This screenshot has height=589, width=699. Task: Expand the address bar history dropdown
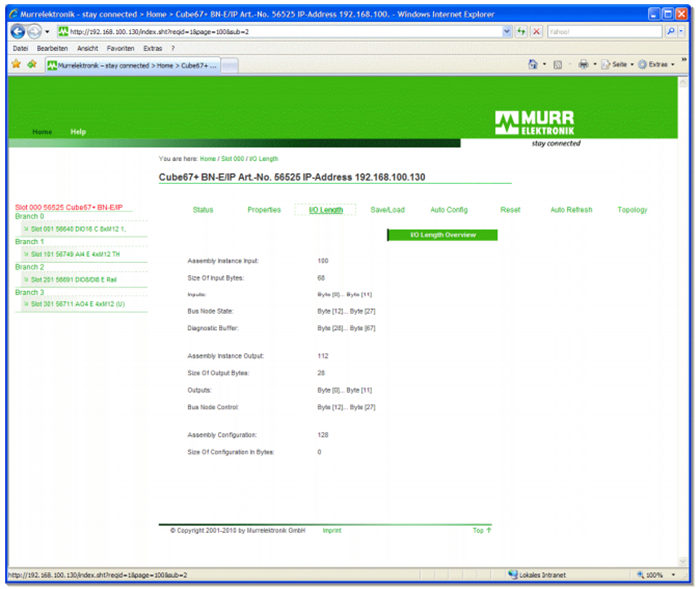click(x=506, y=32)
